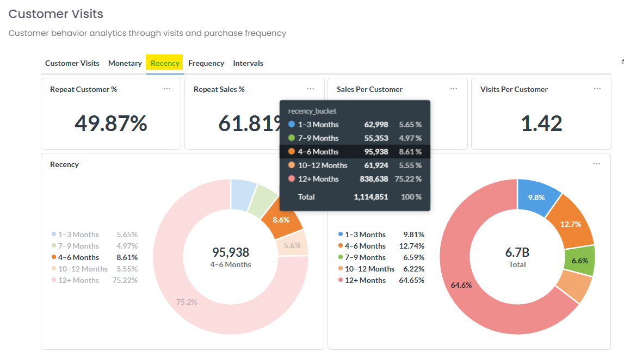Toggle 12+ Months 64.65% legend item
This screenshot has height=364, width=624.
(381, 280)
